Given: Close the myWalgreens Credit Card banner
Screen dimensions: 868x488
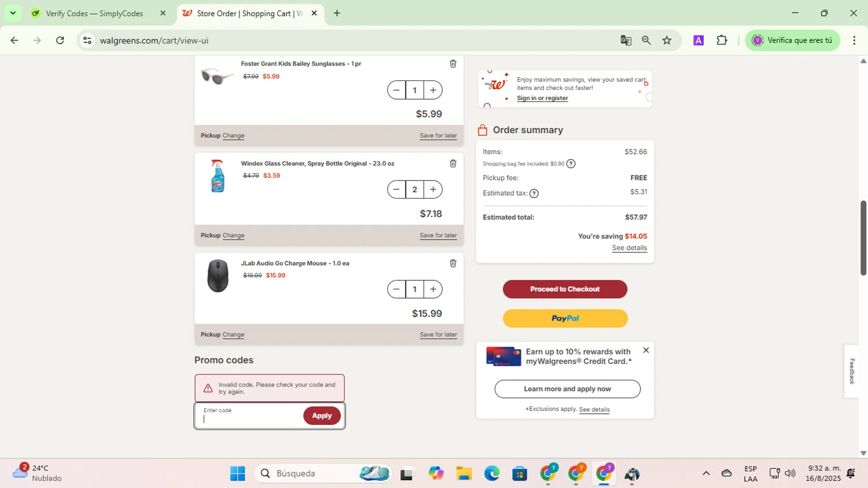Looking at the screenshot, I should 646,350.
